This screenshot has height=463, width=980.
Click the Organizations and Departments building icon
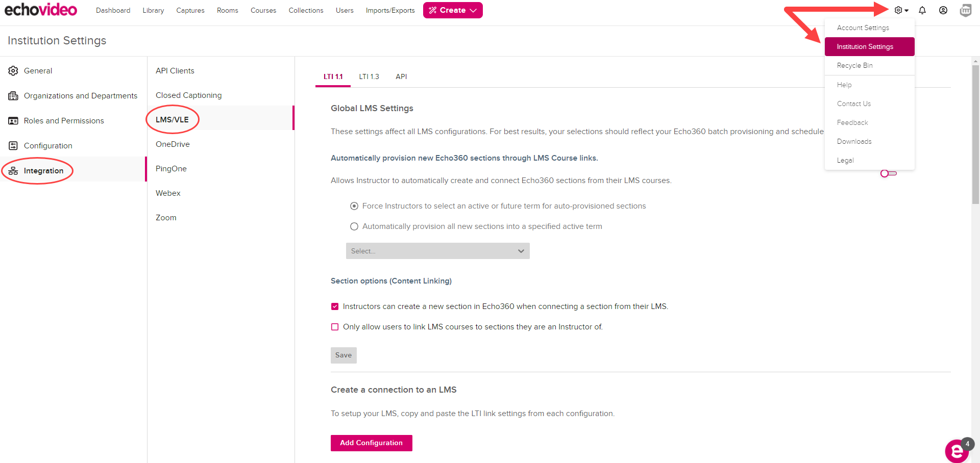coord(13,96)
